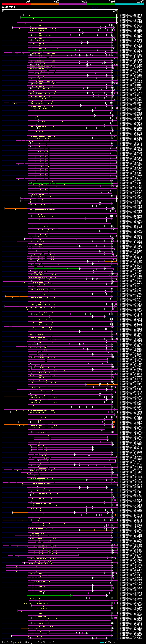This screenshot has height=644, width=146.
Task: Select hit label UniRef100_C5XEJ9
Action: pos(131,80)
